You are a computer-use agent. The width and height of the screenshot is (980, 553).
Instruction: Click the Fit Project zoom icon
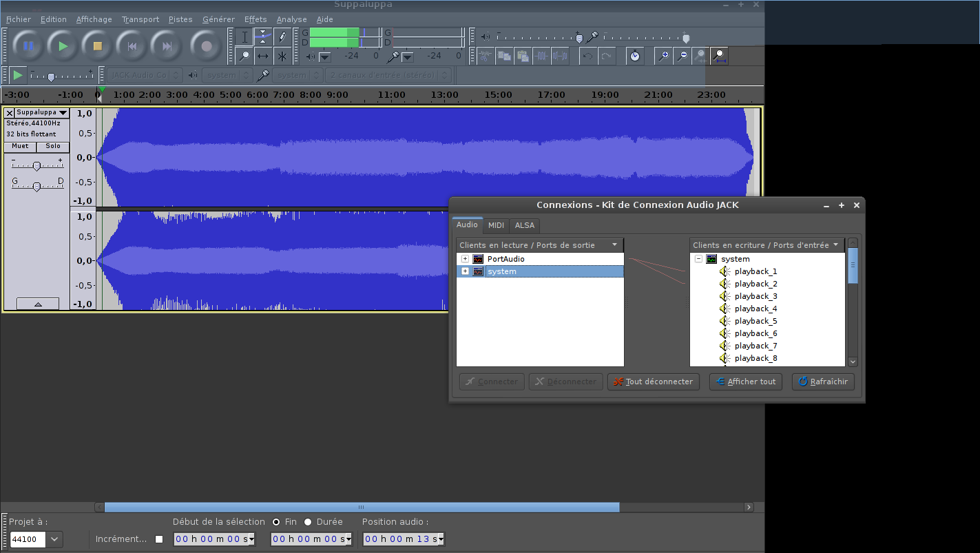(x=719, y=56)
